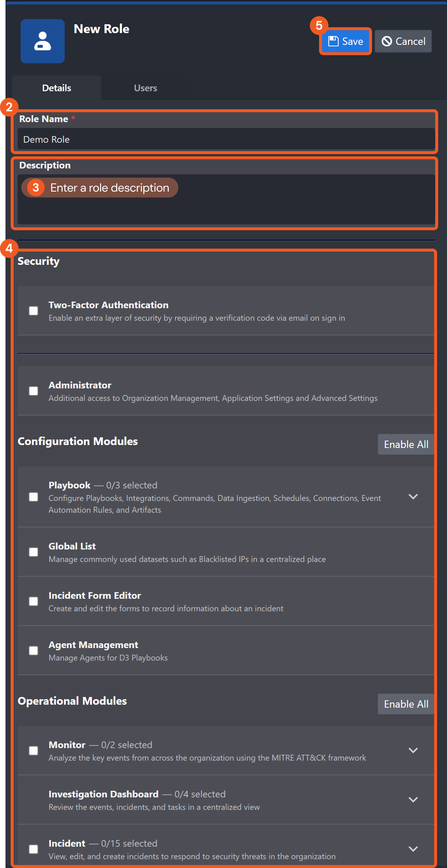Check the Playbook module checkbox
The height and width of the screenshot is (868, 447).
33,497
